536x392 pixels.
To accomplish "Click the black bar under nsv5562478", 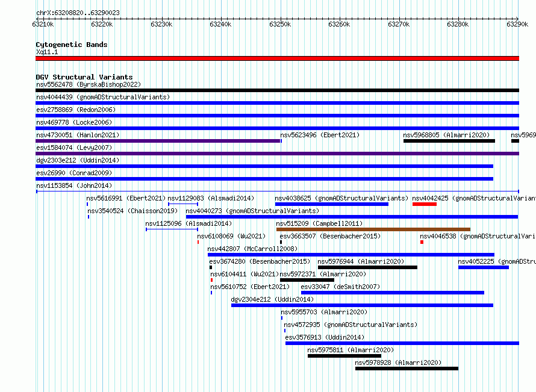I will click(277, 90).
